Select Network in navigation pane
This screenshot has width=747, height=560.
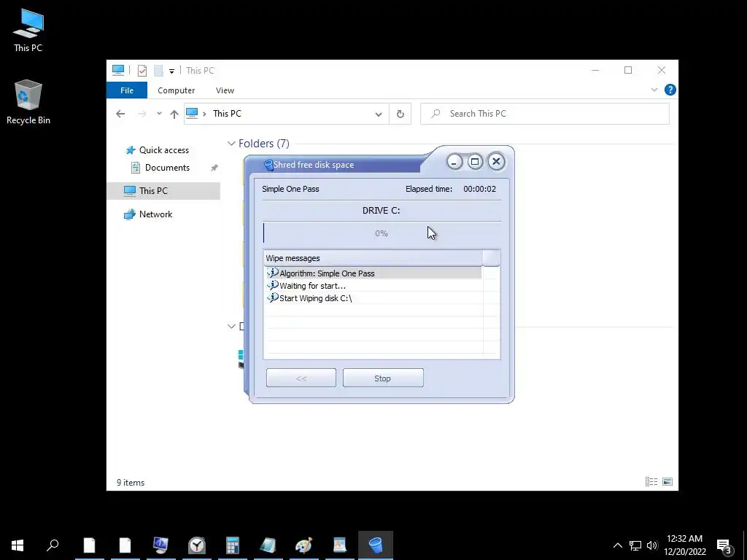156,214
